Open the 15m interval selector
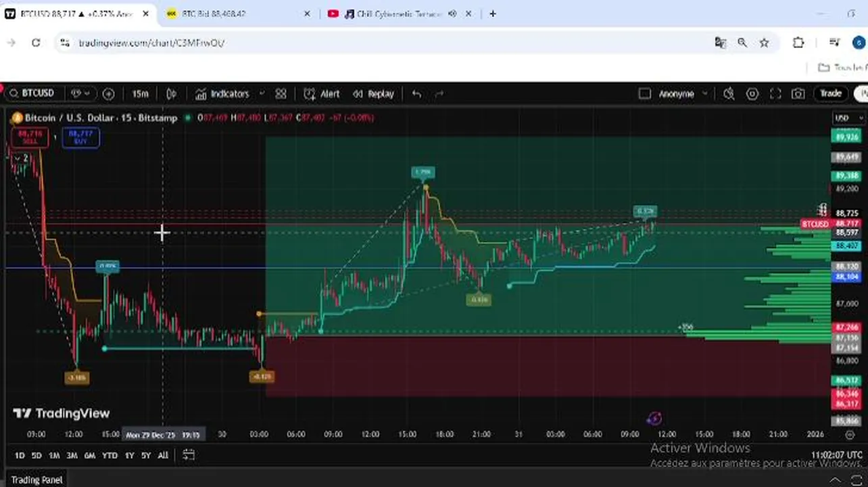This screenshot has height=487, width=868. (140, 94)
